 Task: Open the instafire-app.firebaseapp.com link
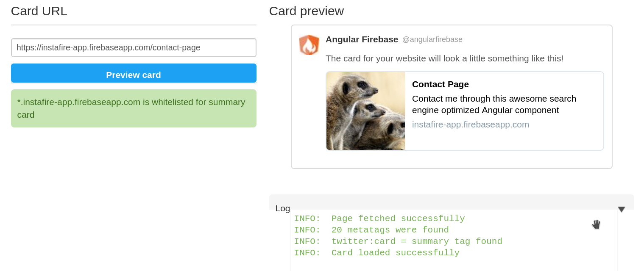point(471,124)
